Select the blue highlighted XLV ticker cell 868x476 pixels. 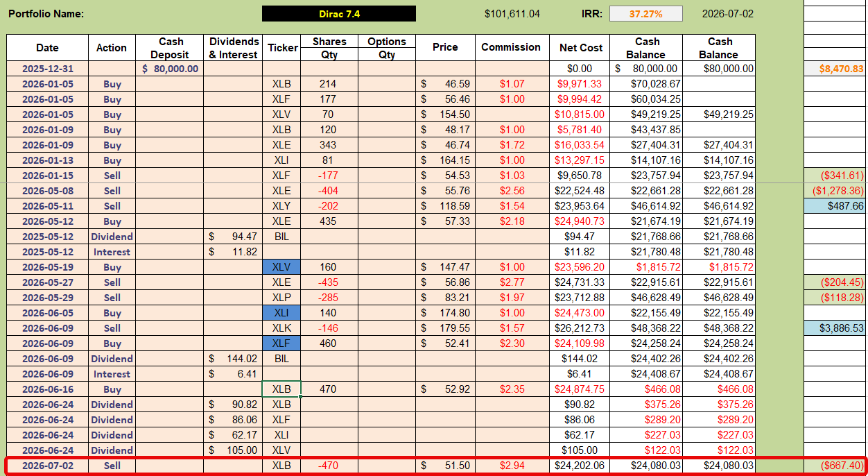coord(281,267)
